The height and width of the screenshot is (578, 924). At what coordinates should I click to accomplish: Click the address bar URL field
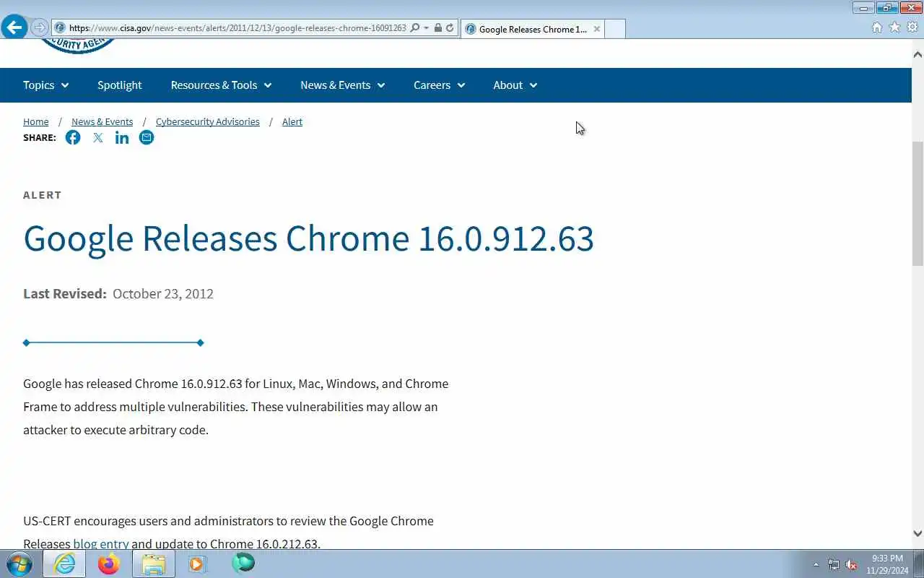[237, 28]
